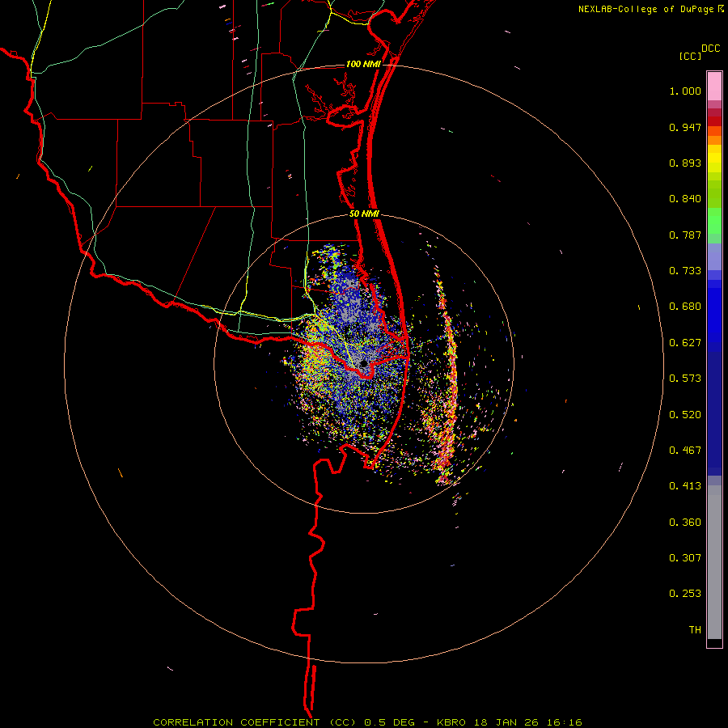
Task: Click the 0.787 scale value
Action: (x=685, y=235)
